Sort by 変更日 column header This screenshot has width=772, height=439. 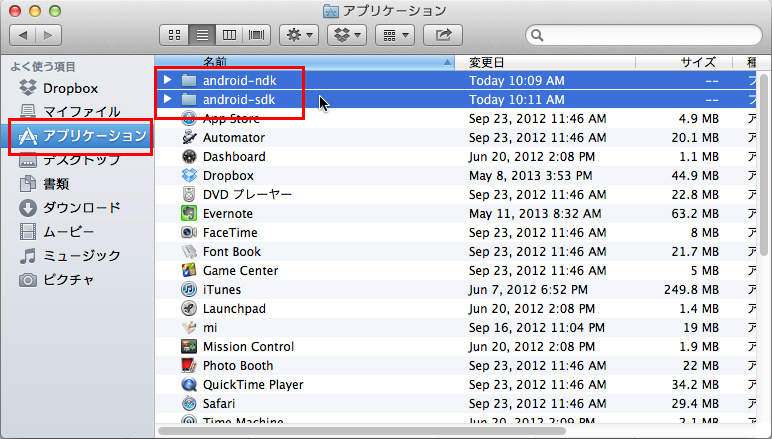tap(545, 63)
